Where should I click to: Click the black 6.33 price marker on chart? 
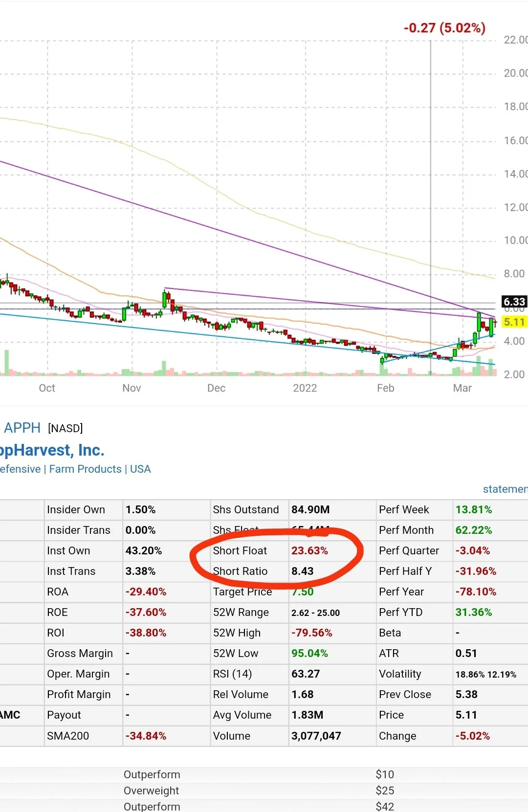(514, 302)
